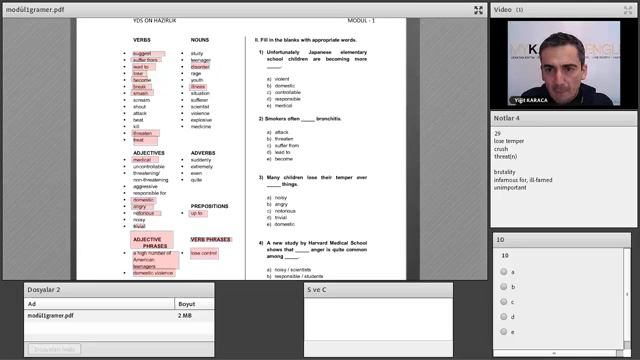Click answer 'suffer from' under question 2
Screen dimensions: 640x360
tap(287, 145)
